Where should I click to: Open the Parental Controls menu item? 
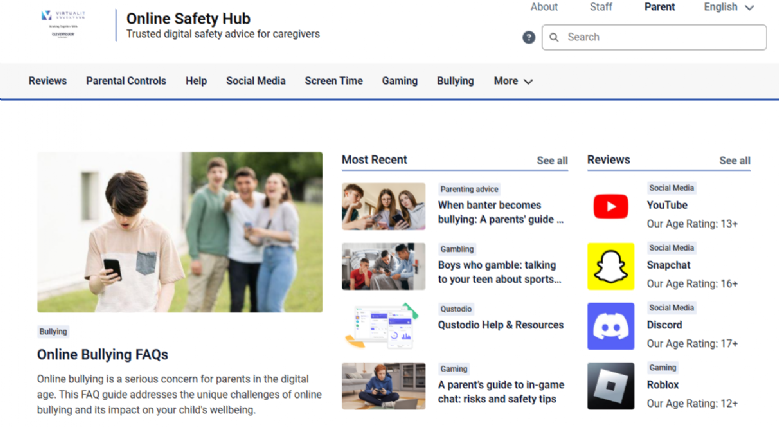click(x=126, y=81)
